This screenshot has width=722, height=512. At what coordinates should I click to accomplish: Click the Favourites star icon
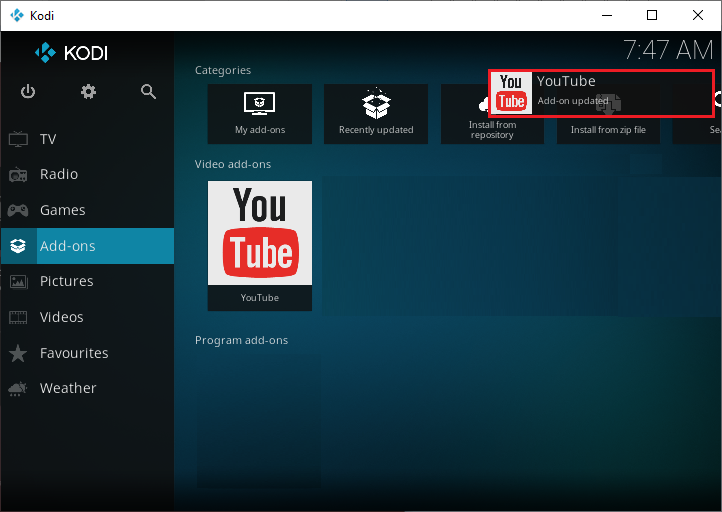(x=18, y=353)
